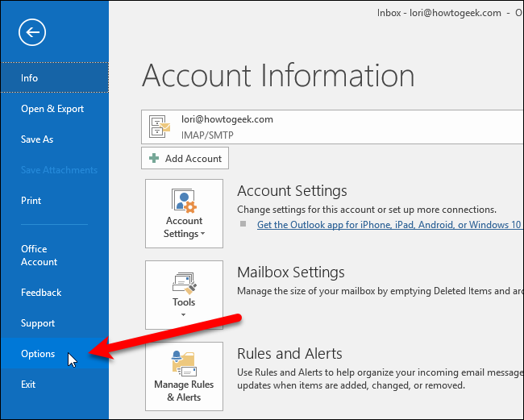
Task: Open the Open & Export menu
Action: pos(52,109)
